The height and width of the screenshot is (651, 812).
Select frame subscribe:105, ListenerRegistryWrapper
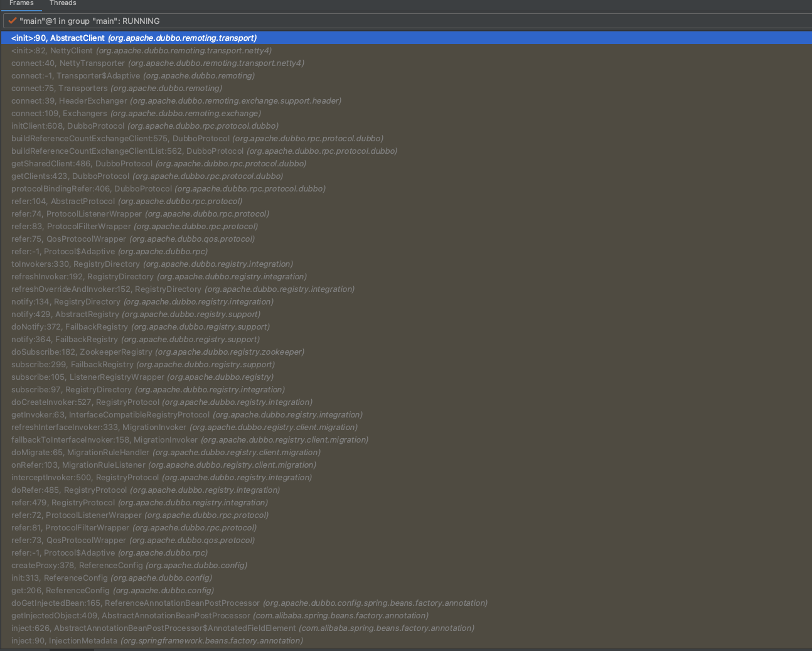406,377
